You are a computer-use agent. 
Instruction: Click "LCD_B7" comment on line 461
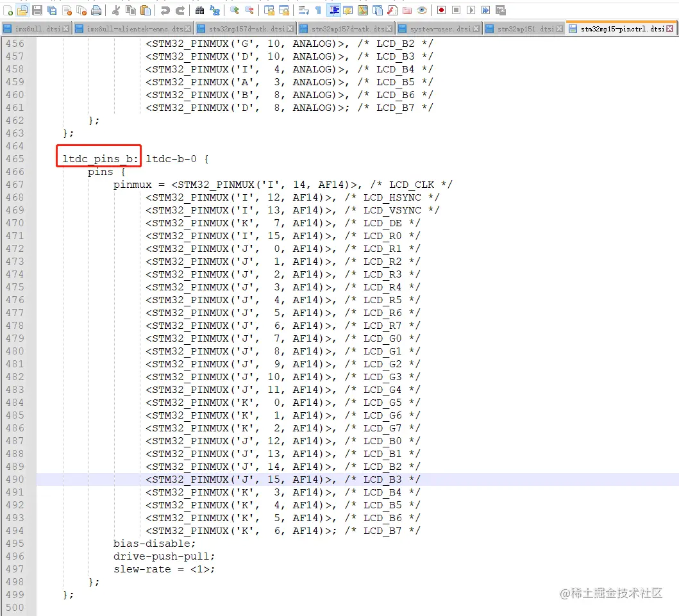click(x=396, y=107)
